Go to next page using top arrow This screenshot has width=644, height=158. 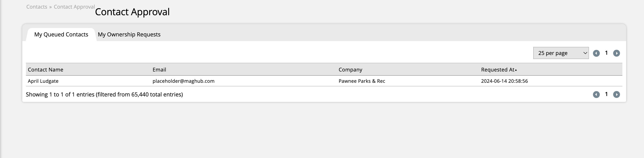point(616,53)
